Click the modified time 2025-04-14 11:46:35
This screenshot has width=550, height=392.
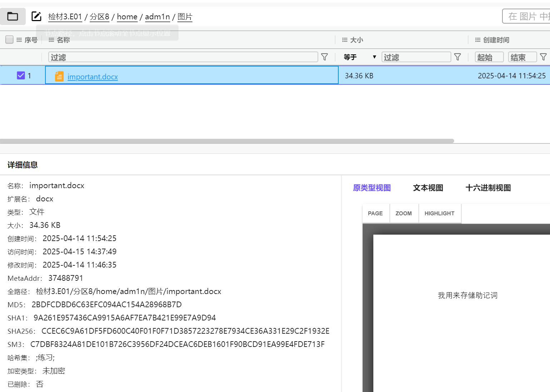tap(79, 265)
